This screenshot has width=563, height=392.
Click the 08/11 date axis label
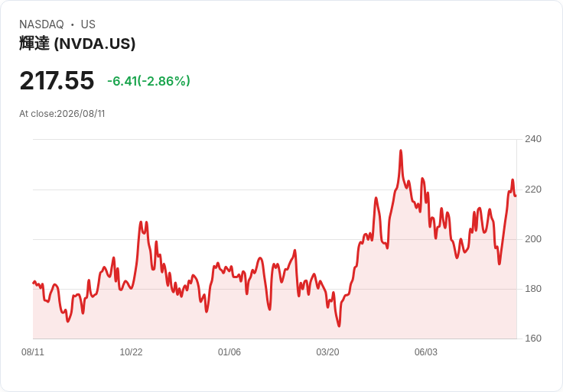33,352
